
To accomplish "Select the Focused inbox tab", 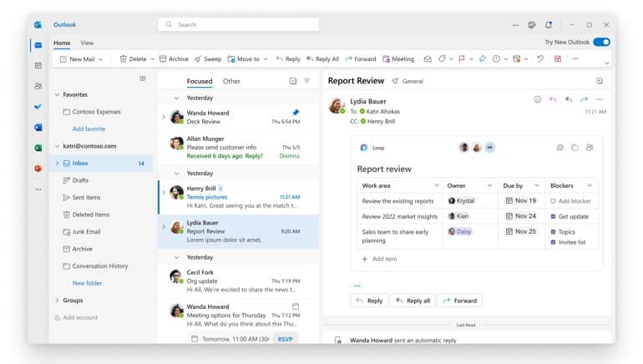I will pyautogui.click(x=200, y=81).
